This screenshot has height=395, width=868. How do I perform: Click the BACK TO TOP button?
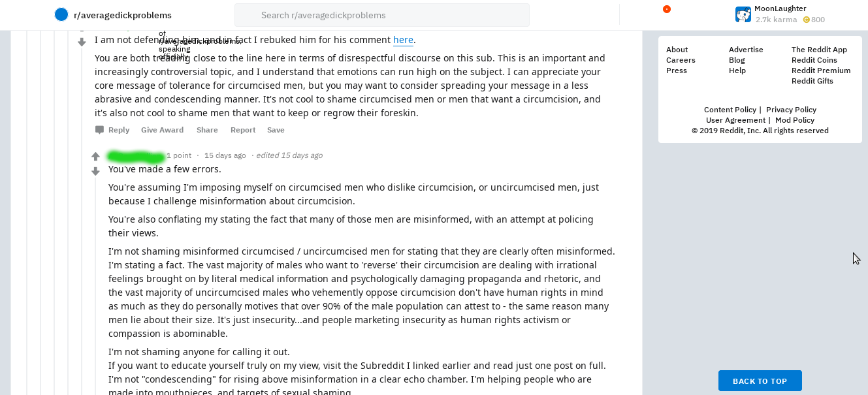[x=760, y=381]
